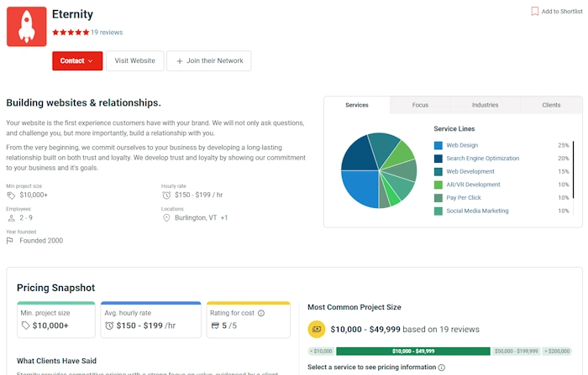Click the $10,000 - $49,999 green bar segment
Image resolution: width=588 pixels, height=375 pixels.
click(413, 351)
